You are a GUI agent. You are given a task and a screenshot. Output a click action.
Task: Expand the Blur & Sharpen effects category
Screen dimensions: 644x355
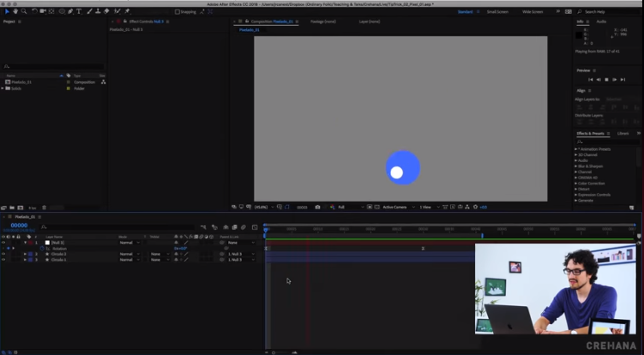click(x=576, y=165)
